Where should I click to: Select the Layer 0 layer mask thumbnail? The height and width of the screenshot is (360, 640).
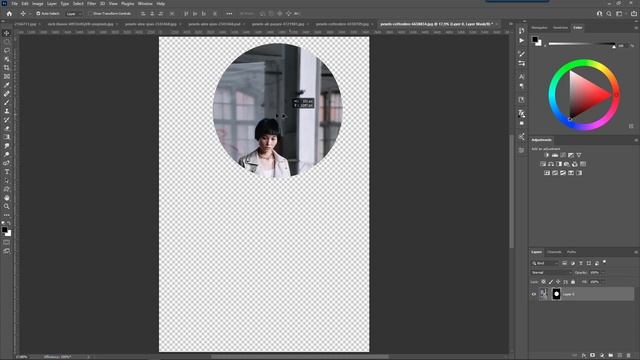pos(556,294)
